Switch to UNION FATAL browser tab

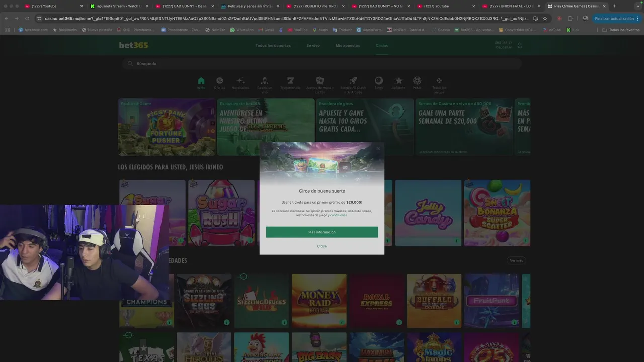(511, 6)
